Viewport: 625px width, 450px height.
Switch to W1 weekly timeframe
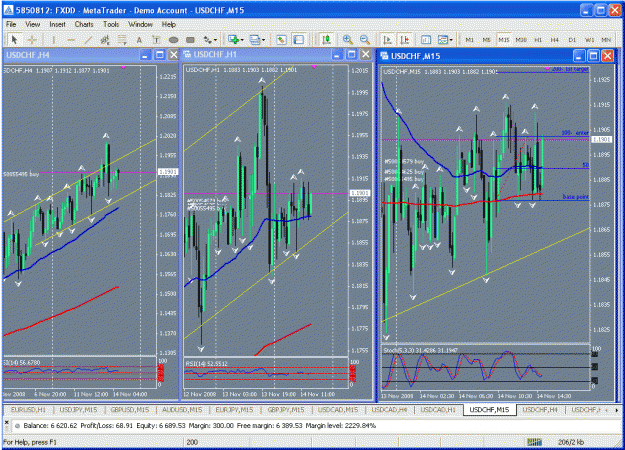click(x=590, y=40)
